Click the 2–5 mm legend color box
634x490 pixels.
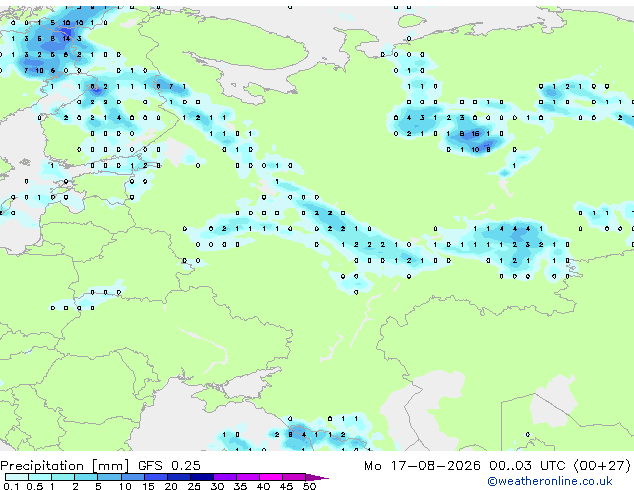click(86, 477)
